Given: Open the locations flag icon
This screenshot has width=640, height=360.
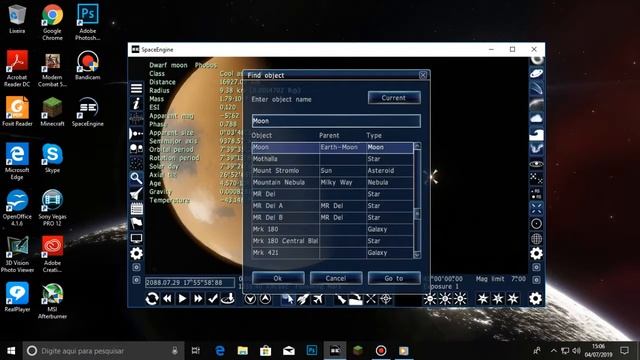Looking at the screenshot, I should tap(136, 223).
